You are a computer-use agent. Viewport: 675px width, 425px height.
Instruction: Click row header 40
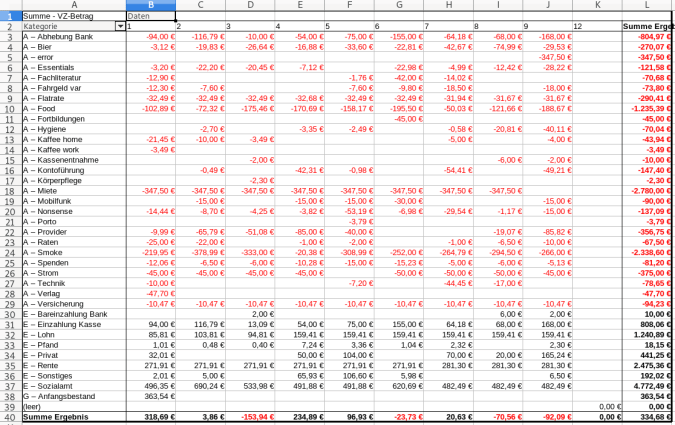10,417
